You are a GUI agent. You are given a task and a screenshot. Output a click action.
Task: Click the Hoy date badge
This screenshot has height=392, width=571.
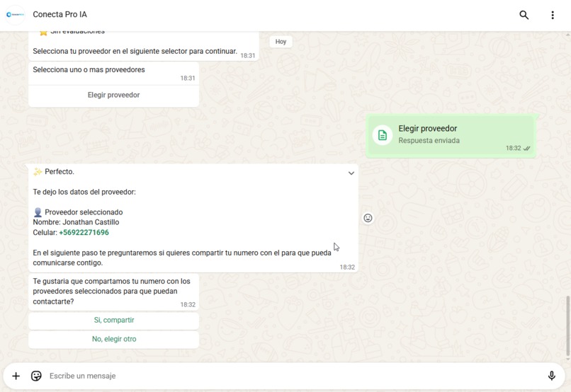point(281,42)
